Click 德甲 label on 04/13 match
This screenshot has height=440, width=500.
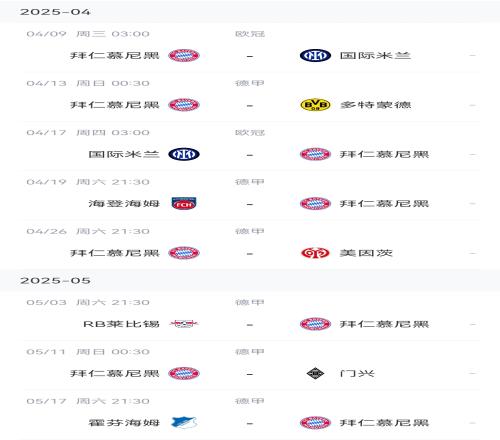click(250, 83)
